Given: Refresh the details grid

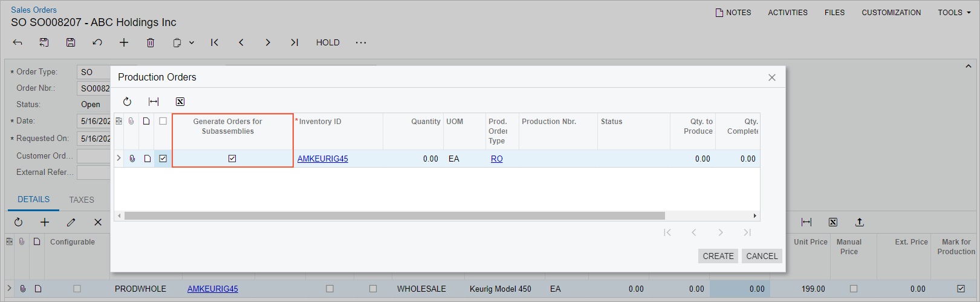Looking at the screenshot, I should click(x=18, y=222).
